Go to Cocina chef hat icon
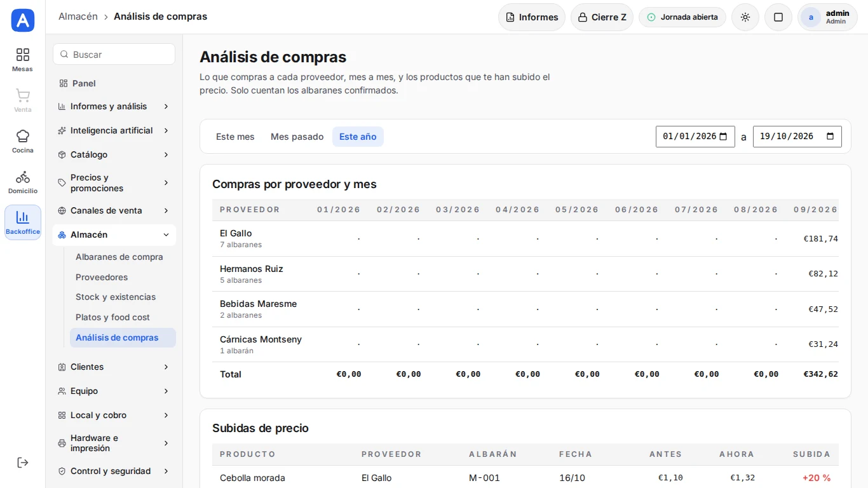 point(23,141)
